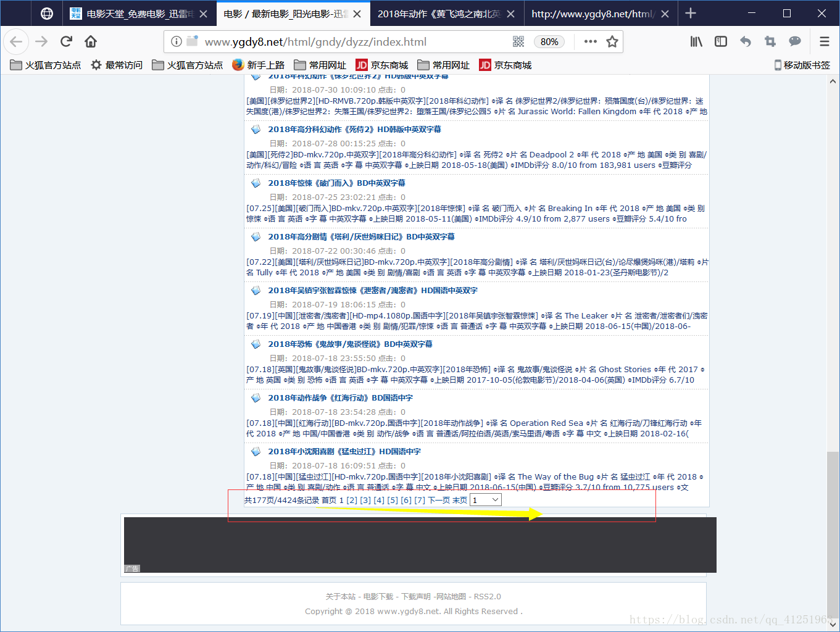This screenshot has height=632, width=840.
Task: Go forward with the forward arrow
Action: click(x=41, y=41)
